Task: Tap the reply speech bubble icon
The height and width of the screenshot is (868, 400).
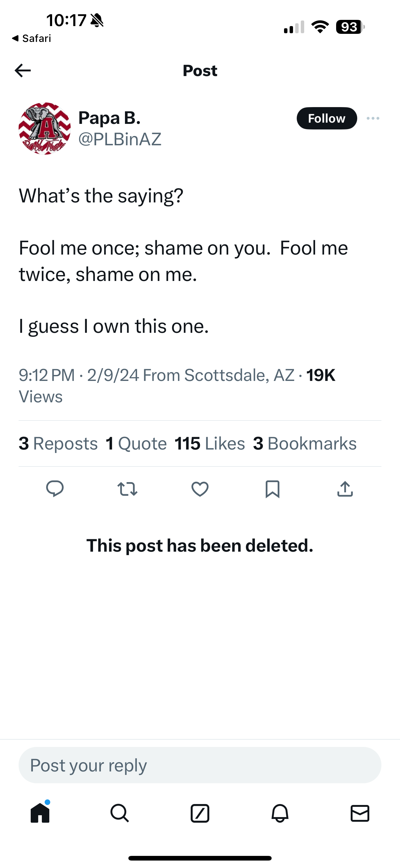Action: (55, 489)
